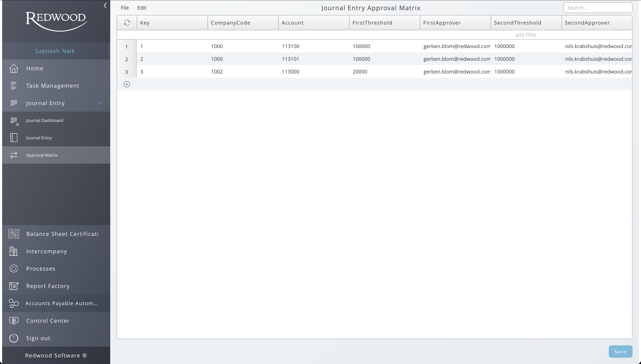Screen dimensions: 641x364
Task: Click the Journal Entry notebook icon
Action: [x=14, y=138]
